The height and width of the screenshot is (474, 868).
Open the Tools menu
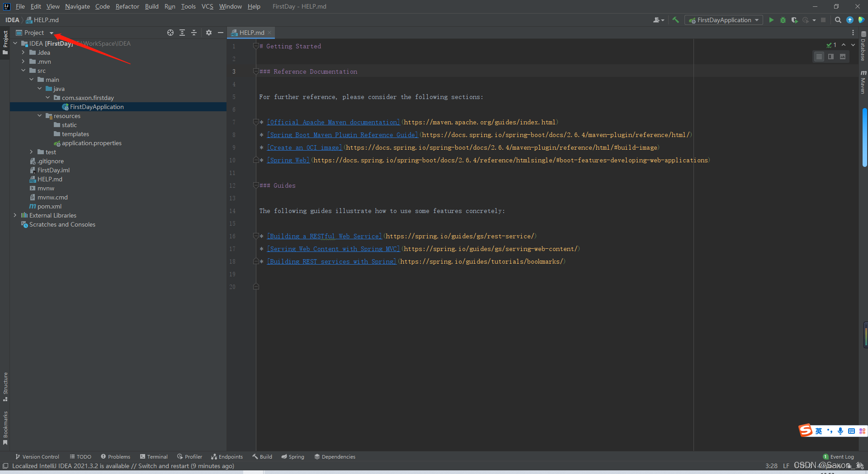tap(188, 6)
